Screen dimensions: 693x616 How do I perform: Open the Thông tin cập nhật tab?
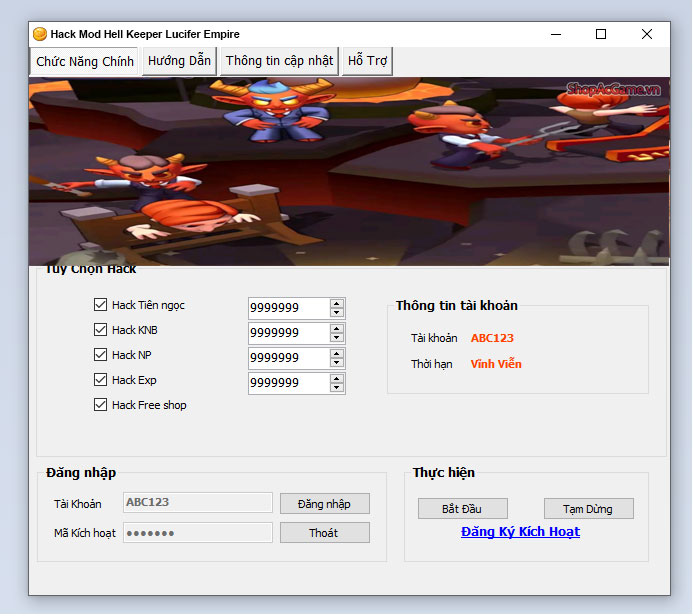click(279, 61)
